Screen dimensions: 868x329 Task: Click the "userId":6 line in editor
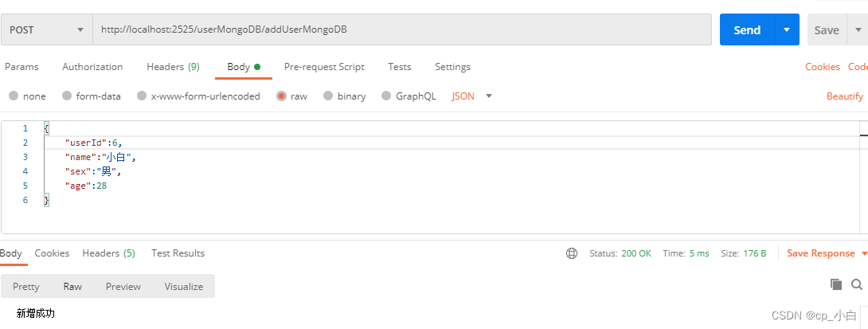(93, 143)
